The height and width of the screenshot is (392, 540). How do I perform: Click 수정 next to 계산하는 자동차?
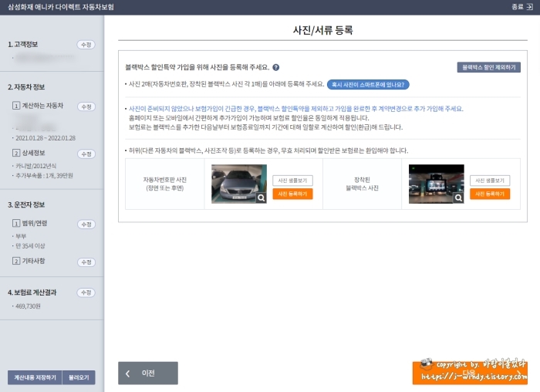pos(86,106)
